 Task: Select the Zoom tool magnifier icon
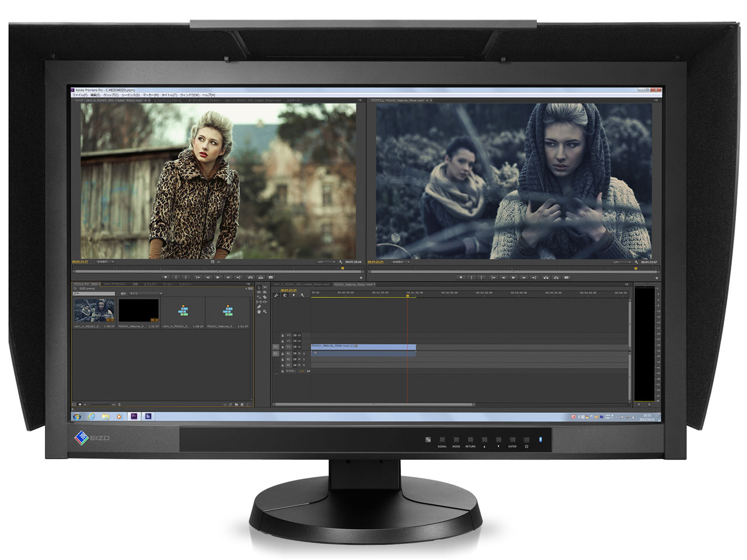[x=265, y=311]
